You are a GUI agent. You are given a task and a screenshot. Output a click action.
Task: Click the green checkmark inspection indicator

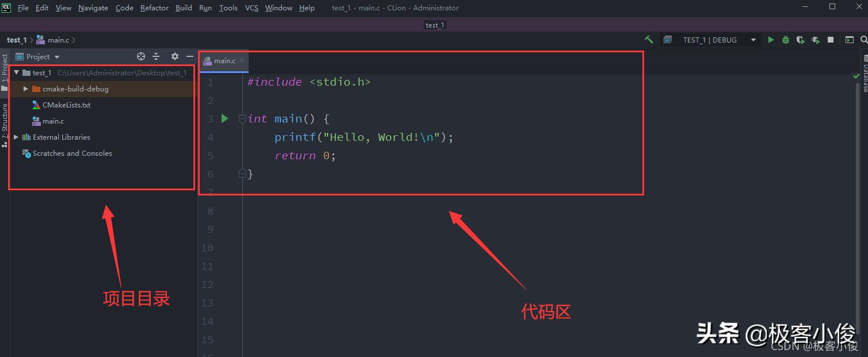pos(856,76)
